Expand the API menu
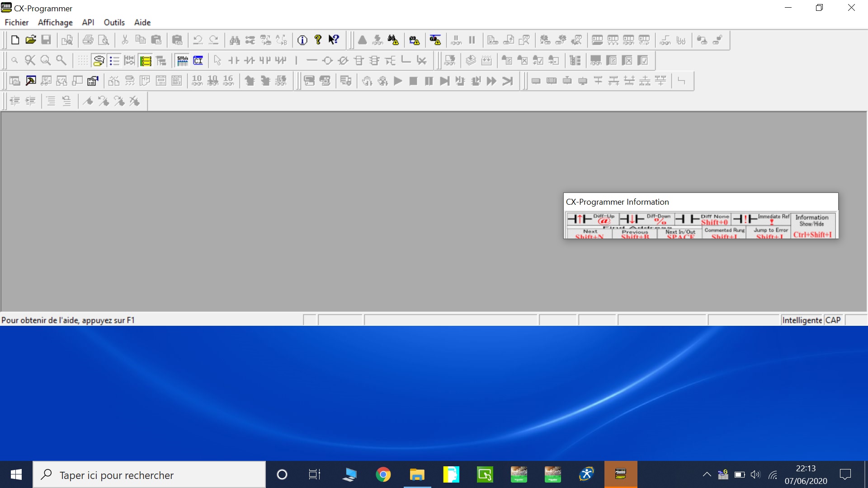The image size is (868, 488). [88, 23]
